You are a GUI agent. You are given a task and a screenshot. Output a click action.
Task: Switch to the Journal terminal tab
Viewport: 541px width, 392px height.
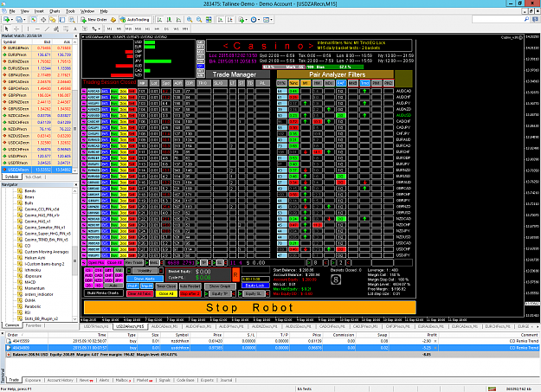pyautogui.click(x=226, y=380)
